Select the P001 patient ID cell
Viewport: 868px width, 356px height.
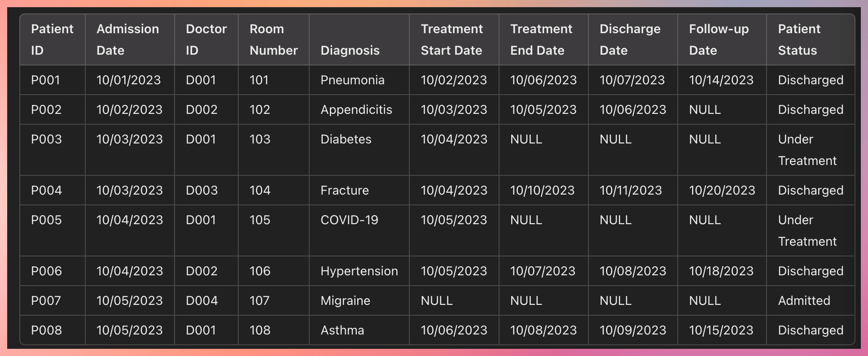45,80
